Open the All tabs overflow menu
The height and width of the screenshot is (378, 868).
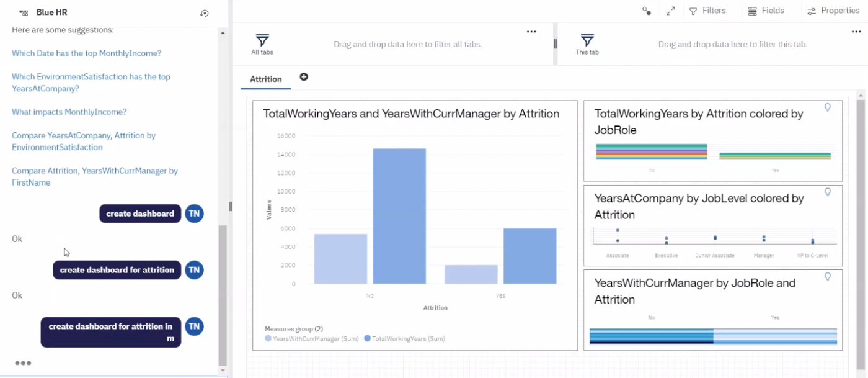[x=531, y=31]
